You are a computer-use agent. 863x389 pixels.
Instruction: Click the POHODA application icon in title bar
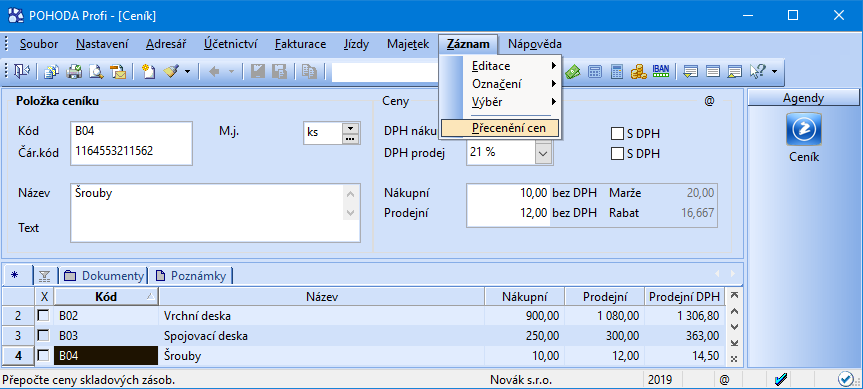coord(15,15)
